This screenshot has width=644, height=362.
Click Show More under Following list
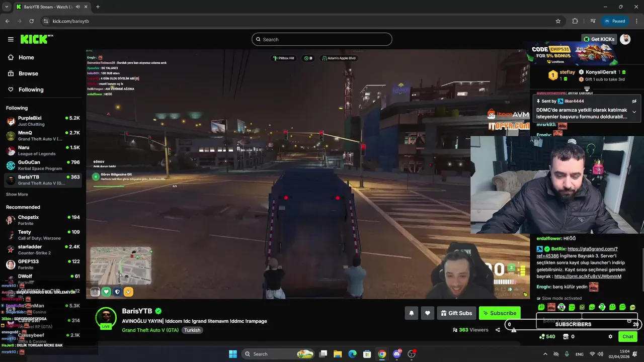17,194
